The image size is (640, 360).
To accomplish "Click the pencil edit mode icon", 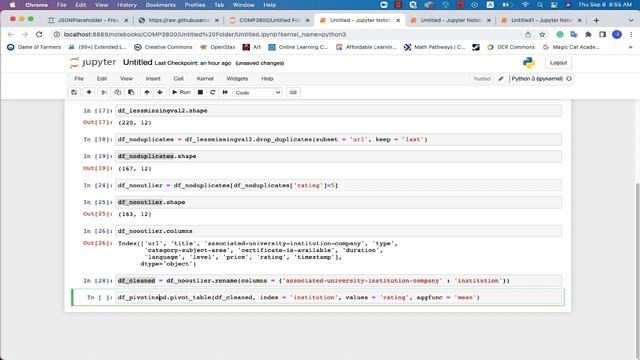I will [x=501, y=78].
